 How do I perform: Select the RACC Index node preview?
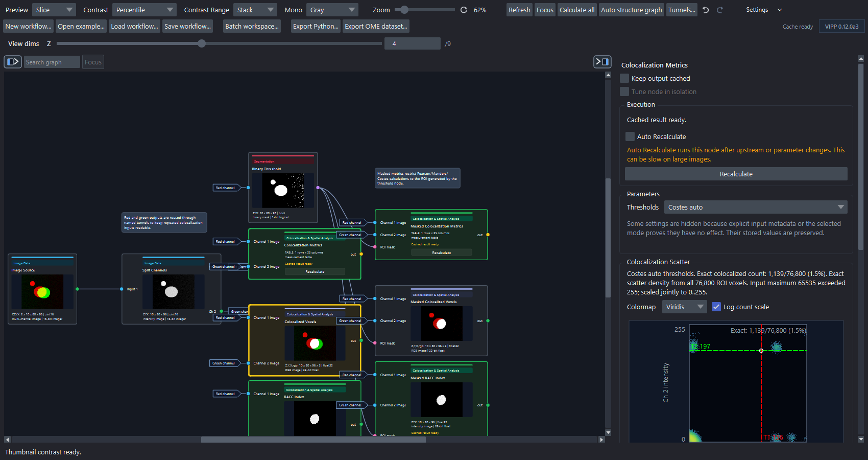(x=315, y=419)
